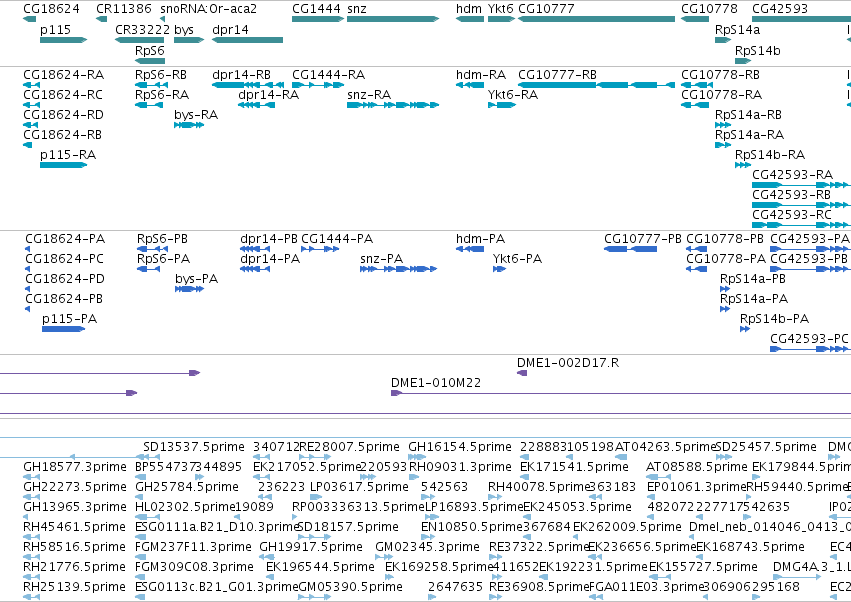Image resolution: width=851 pixels, height=602 pixels.
Task: Select transcript CG18624-RC label
Action: 63,94
